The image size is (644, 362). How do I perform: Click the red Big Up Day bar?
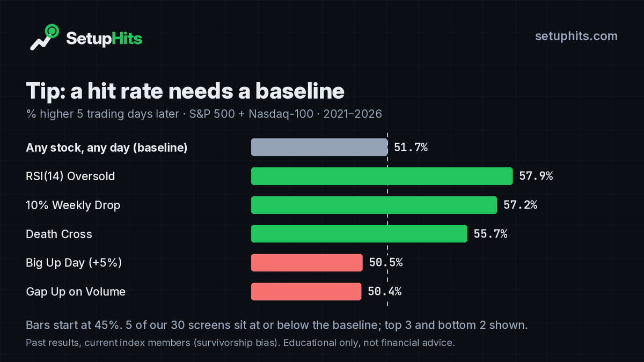pos(307,263)
